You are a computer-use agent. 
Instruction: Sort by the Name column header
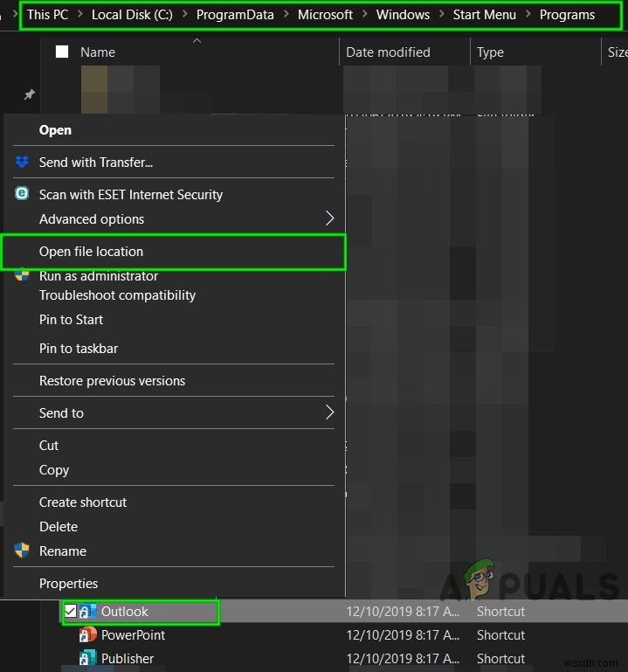[x=98, y=52]
